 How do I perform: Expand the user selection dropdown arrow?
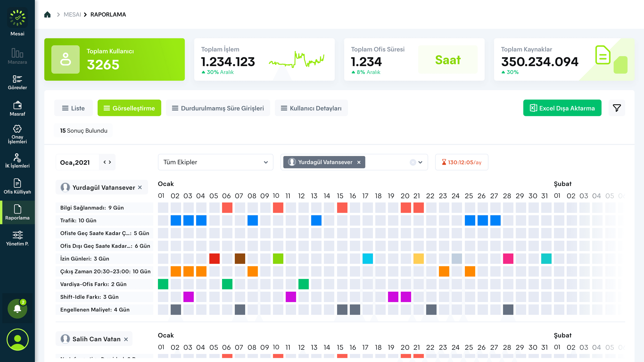tap(420, 162)
